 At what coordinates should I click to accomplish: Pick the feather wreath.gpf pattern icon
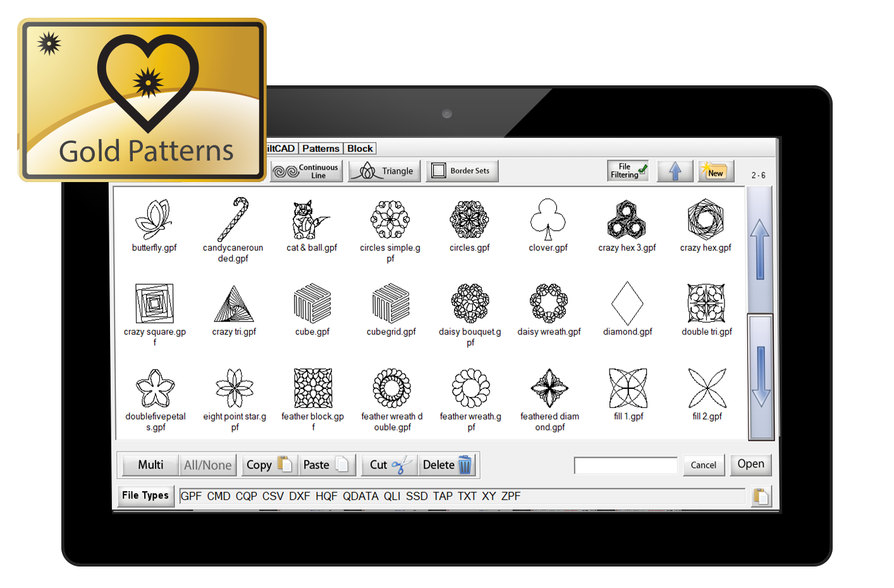[x=471, y=388]
